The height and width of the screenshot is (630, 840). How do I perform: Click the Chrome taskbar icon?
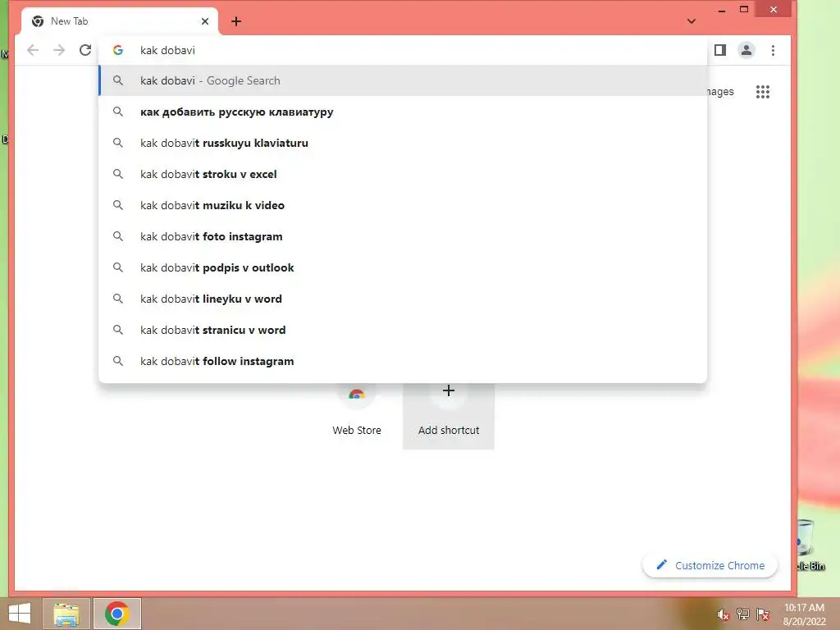(116, 614)
